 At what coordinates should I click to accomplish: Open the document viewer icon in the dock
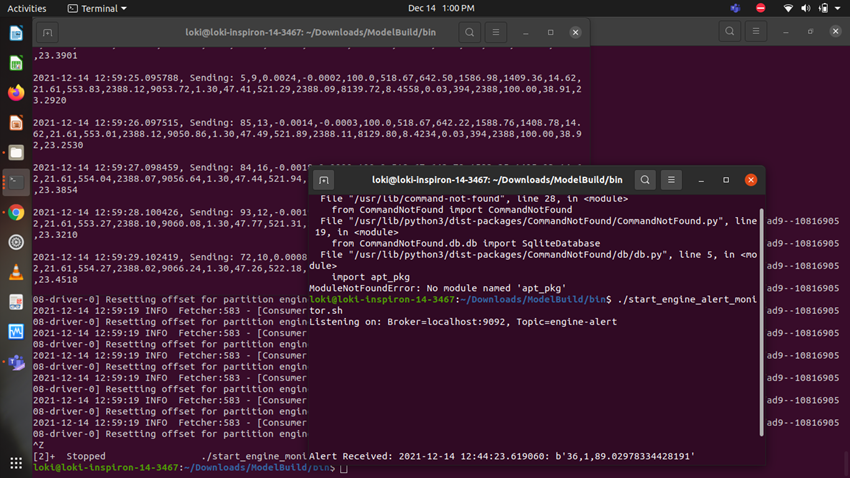click(x=16, y=302)
